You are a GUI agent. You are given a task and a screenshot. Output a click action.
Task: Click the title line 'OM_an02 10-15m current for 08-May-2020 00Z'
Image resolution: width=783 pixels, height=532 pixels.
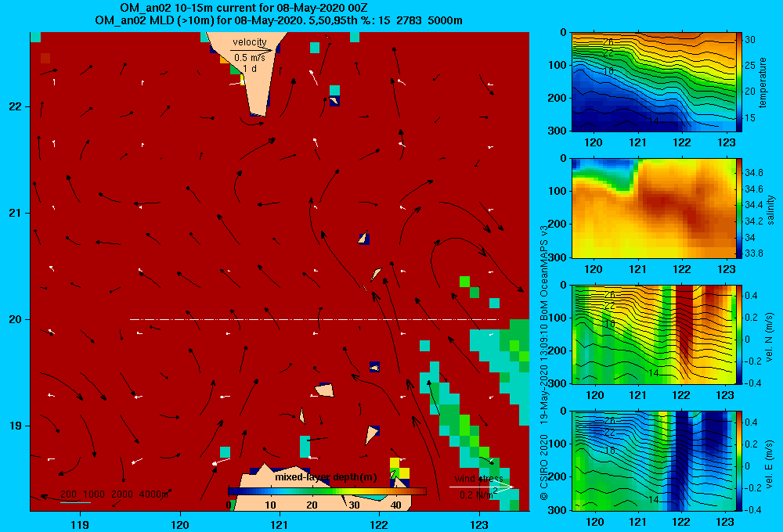point(244,8)
